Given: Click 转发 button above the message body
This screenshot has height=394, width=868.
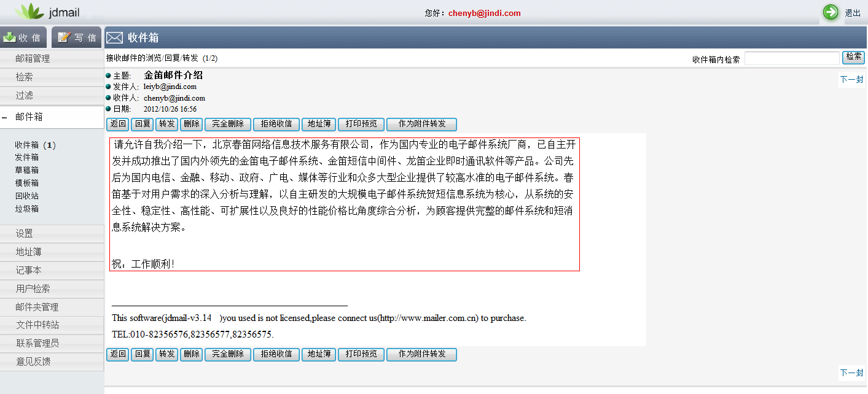Looking at the screenshot, I should click(x=167, y=124).
